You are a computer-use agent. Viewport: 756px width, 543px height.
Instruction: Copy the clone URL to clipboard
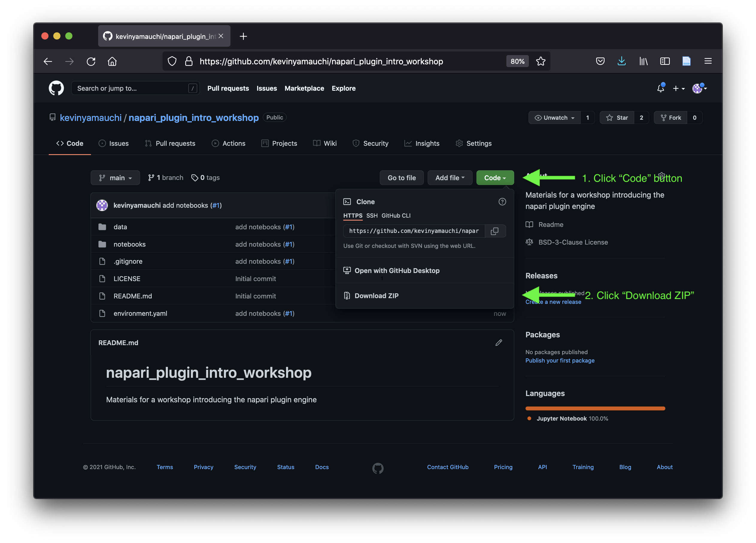[x=495, y=231]
